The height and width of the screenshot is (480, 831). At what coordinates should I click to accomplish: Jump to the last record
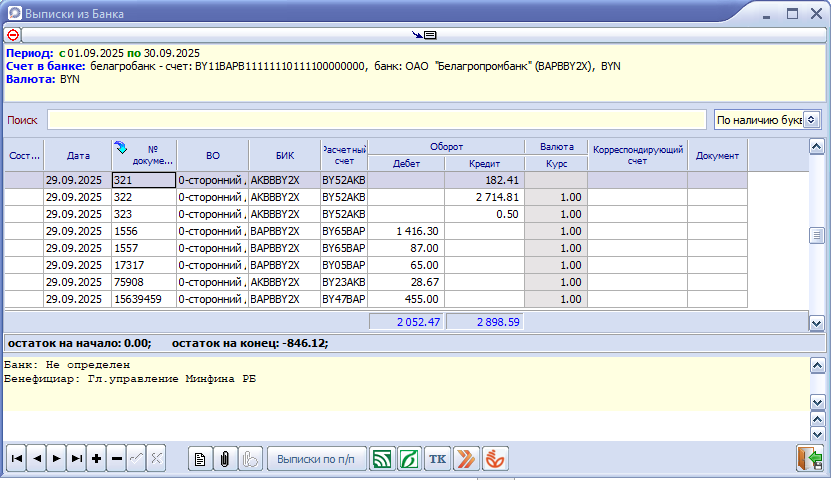pos(76,458)
